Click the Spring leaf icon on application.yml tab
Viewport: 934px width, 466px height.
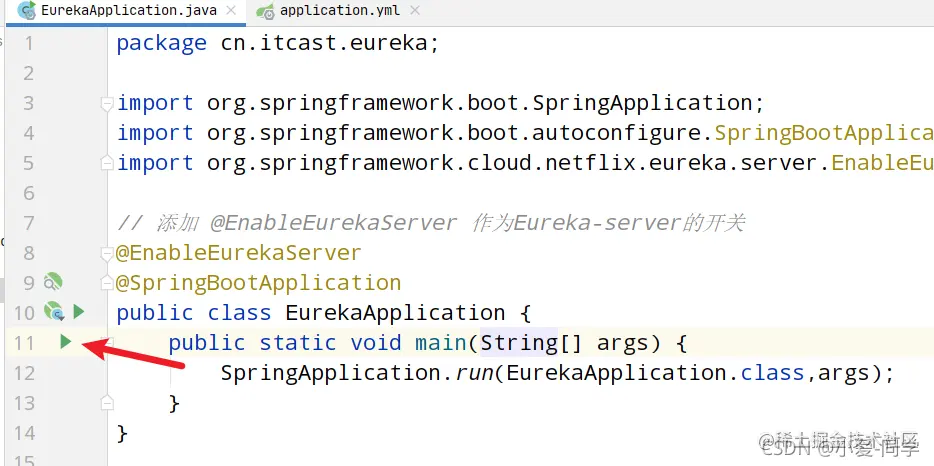[265, 11]
